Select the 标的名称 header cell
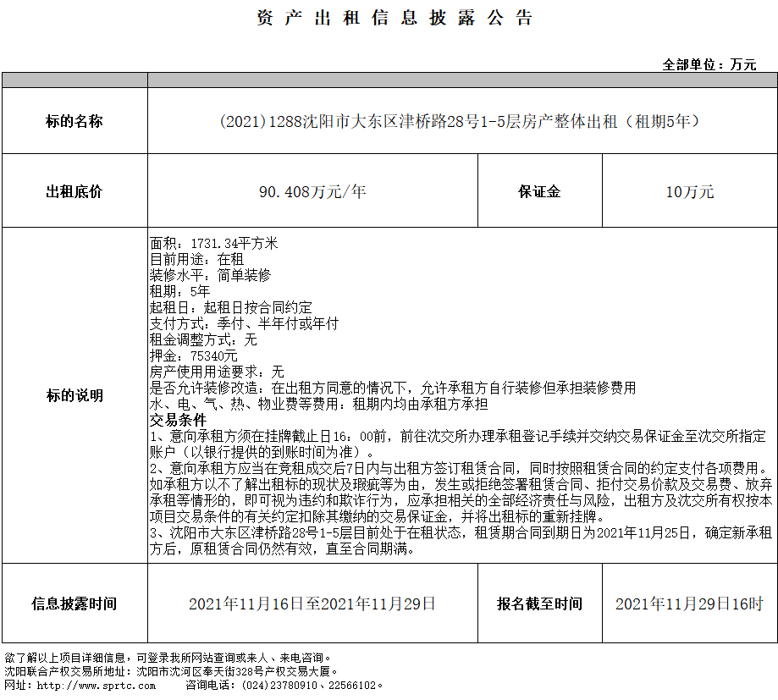 (x=74, y=121)
